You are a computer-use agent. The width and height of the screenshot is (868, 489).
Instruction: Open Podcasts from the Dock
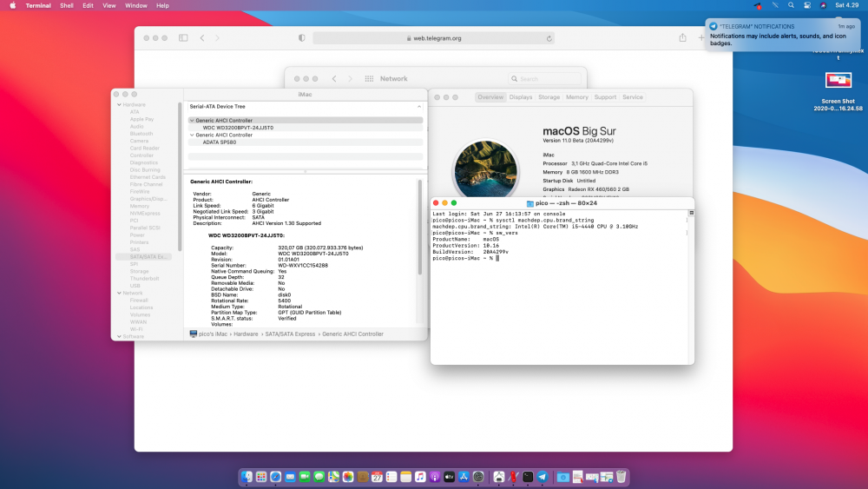tap(435, 477)
